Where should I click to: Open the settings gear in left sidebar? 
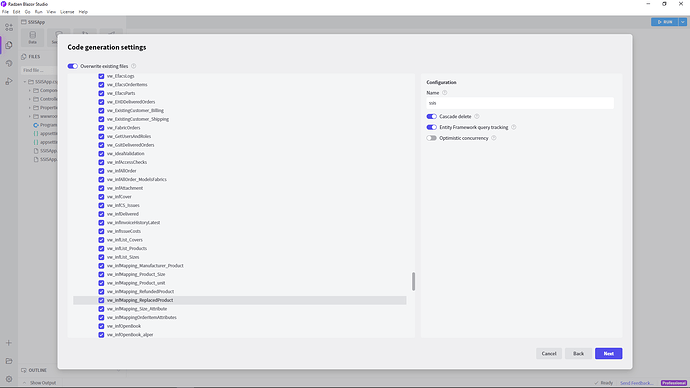9,379
